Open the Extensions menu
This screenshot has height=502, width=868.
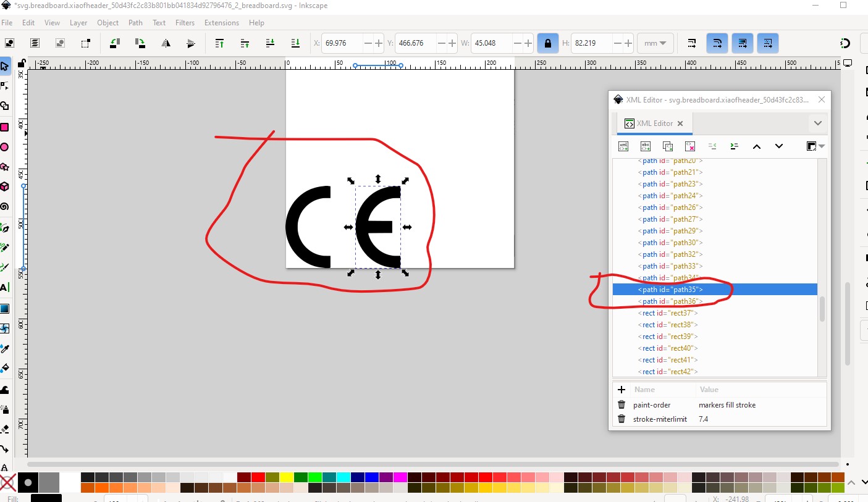(x=221, y=23)
